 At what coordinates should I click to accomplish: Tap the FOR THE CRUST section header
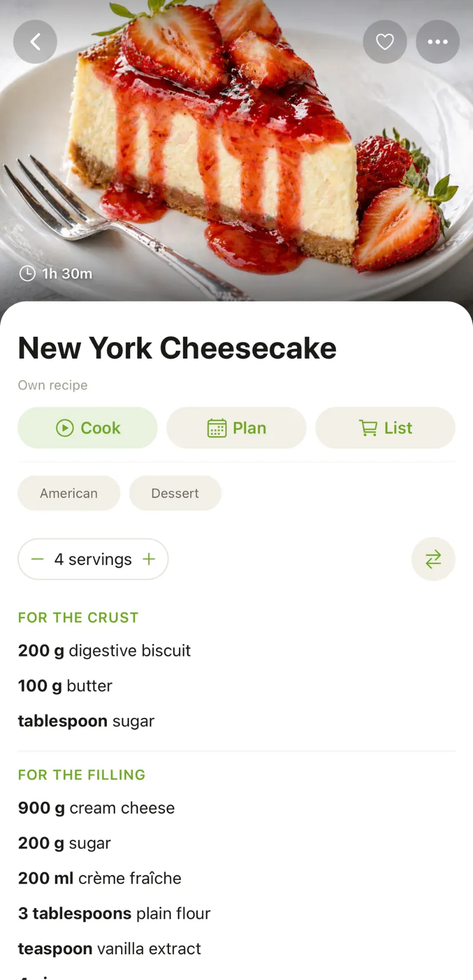[78, 617]
